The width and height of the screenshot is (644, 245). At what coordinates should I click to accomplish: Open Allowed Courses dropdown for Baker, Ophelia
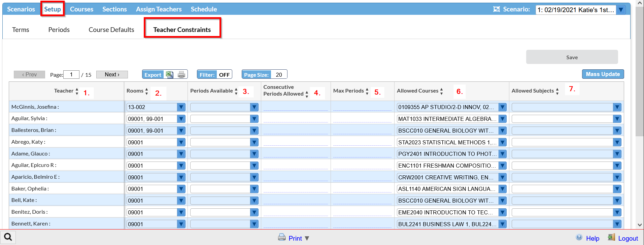[x=502, y=189]
